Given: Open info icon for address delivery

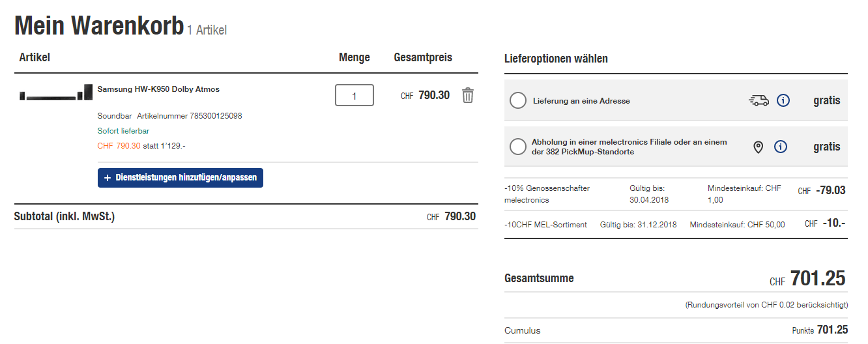Looking at the screenshot, I should [783, 100].
